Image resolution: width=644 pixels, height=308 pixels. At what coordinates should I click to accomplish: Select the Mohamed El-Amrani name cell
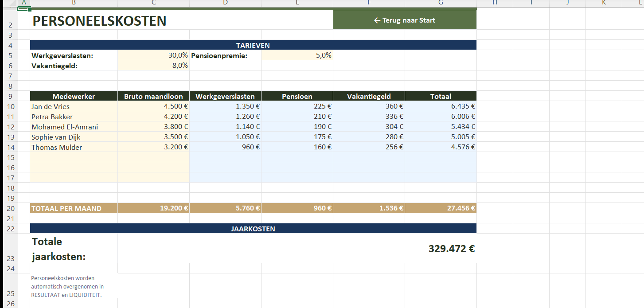74,127
